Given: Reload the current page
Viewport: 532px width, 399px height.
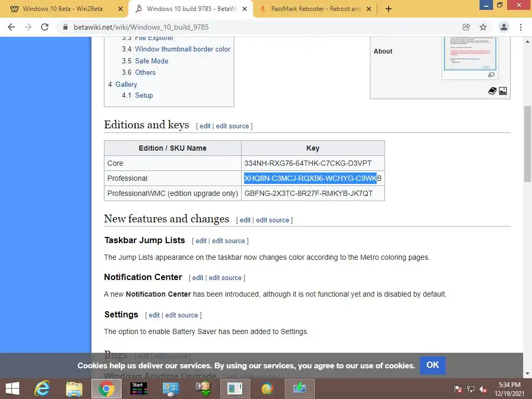Looking at the screenshot, I should pyautogui.click(x=45, y=27).
